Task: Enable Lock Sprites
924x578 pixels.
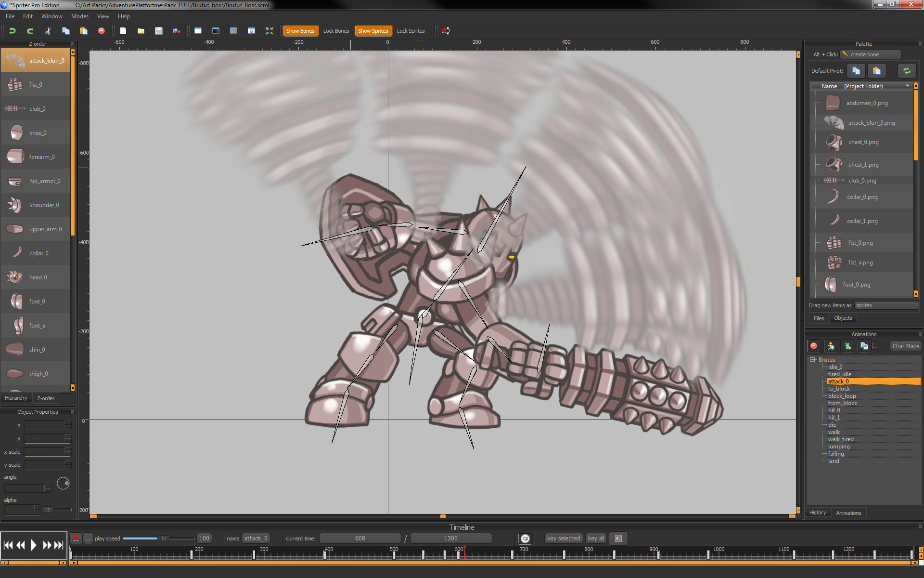Action: point(411,30)
